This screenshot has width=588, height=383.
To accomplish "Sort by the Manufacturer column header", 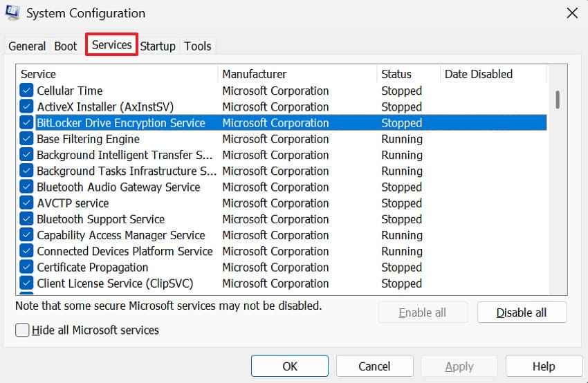I will click(x=297, y=74).
